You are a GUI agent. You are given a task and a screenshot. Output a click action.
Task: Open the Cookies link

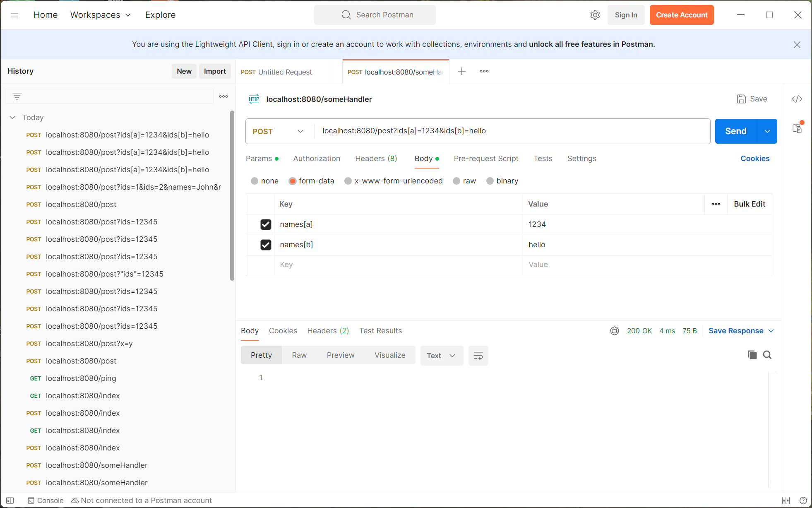click(755, 159)
